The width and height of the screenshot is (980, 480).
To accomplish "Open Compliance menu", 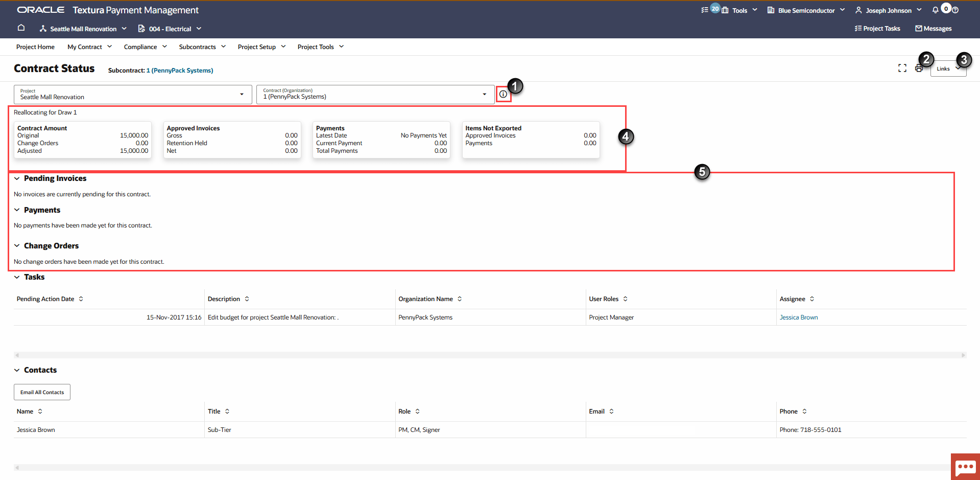I will point(145,47).
